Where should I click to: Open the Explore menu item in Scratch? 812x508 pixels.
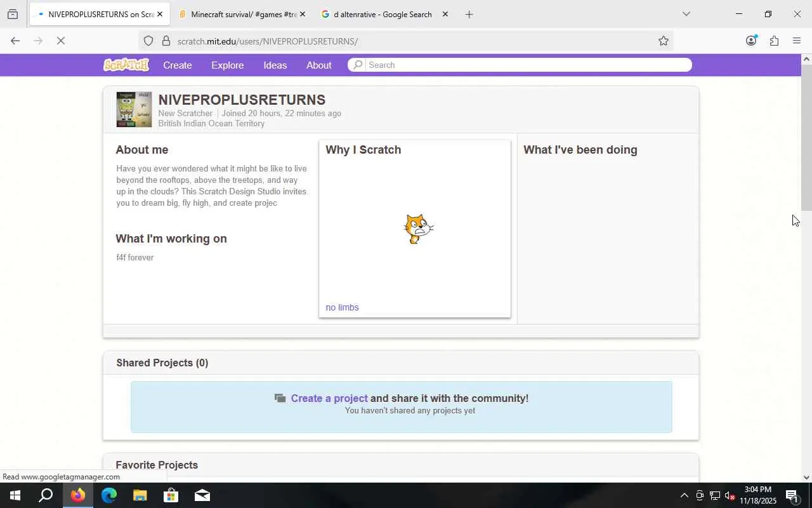228,65
